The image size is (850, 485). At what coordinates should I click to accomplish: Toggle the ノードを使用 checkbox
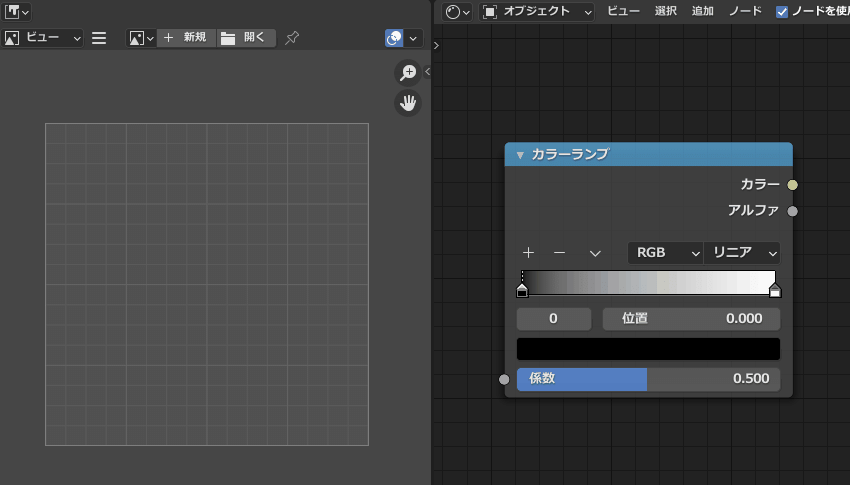(x=782, y=12)
